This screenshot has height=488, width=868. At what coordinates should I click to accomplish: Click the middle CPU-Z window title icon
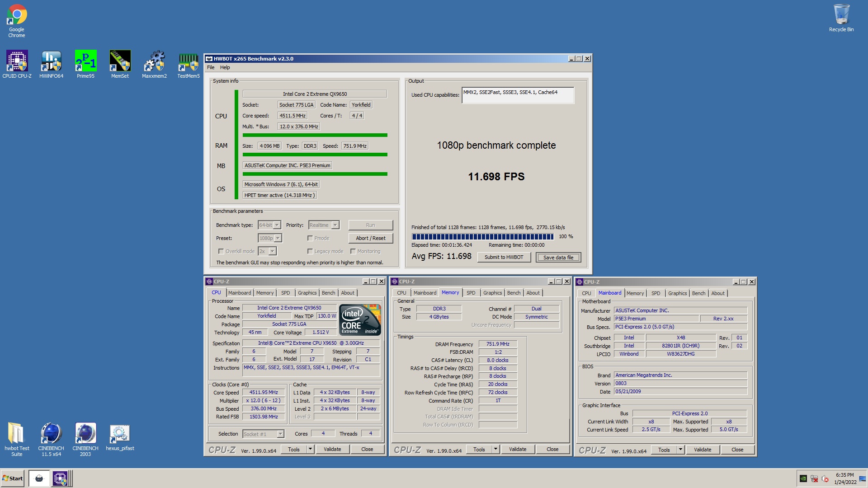pos(395,282)
